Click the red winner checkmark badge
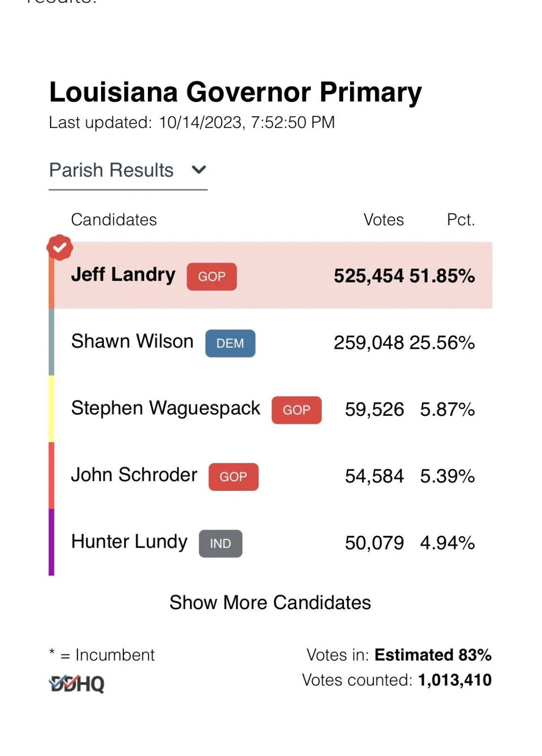 [x=60, y=247]
